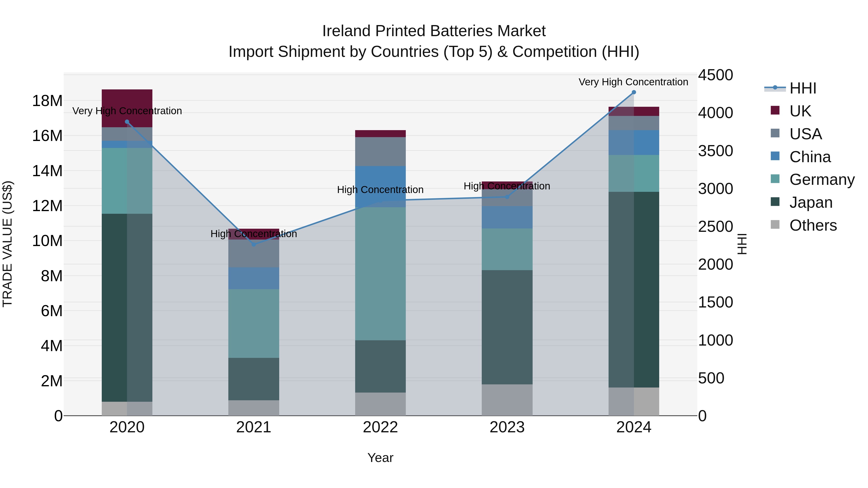Image resolution: width=868 pixels, height=488 pixels.
Task: Click Germany segment of 2024 bar
Action: (x=634, y=174)
